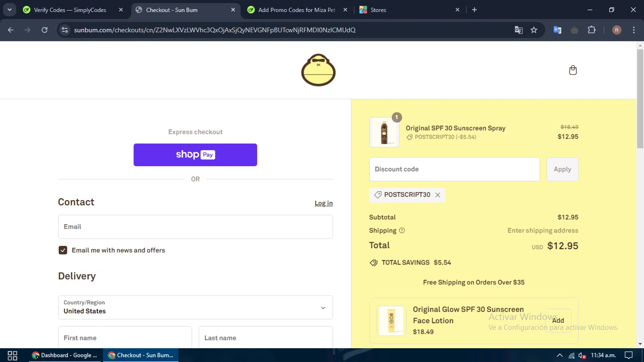
Task: Open the Windows Task View icon
Action: [12, 355]
